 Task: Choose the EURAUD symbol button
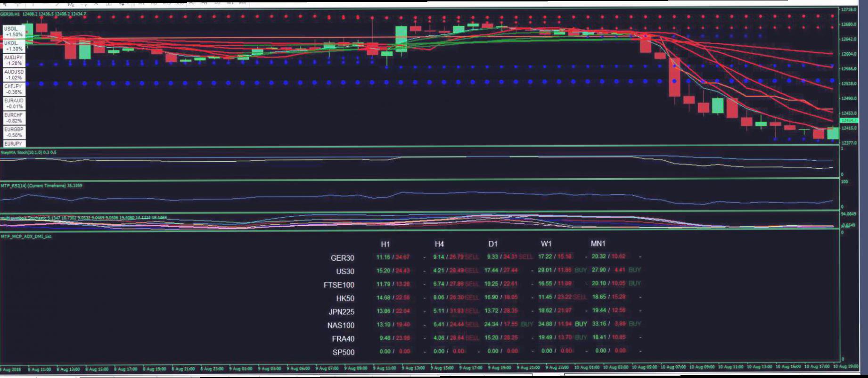point(14,103)
